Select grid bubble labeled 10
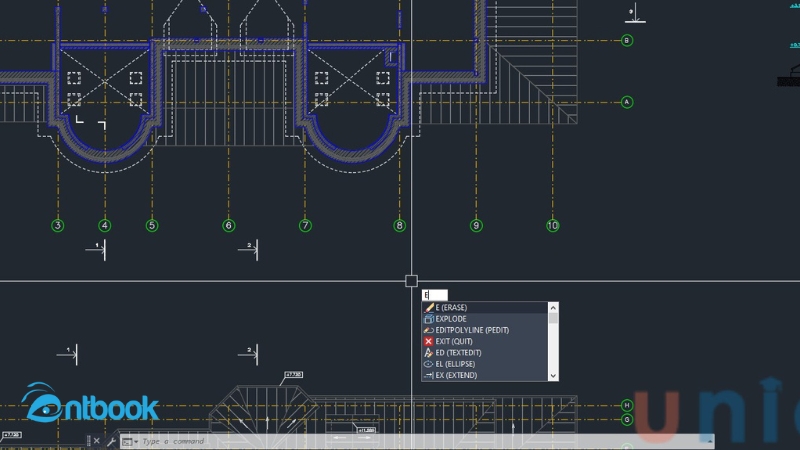This screenshot has height=450, width=800. [x=553, y=226]
